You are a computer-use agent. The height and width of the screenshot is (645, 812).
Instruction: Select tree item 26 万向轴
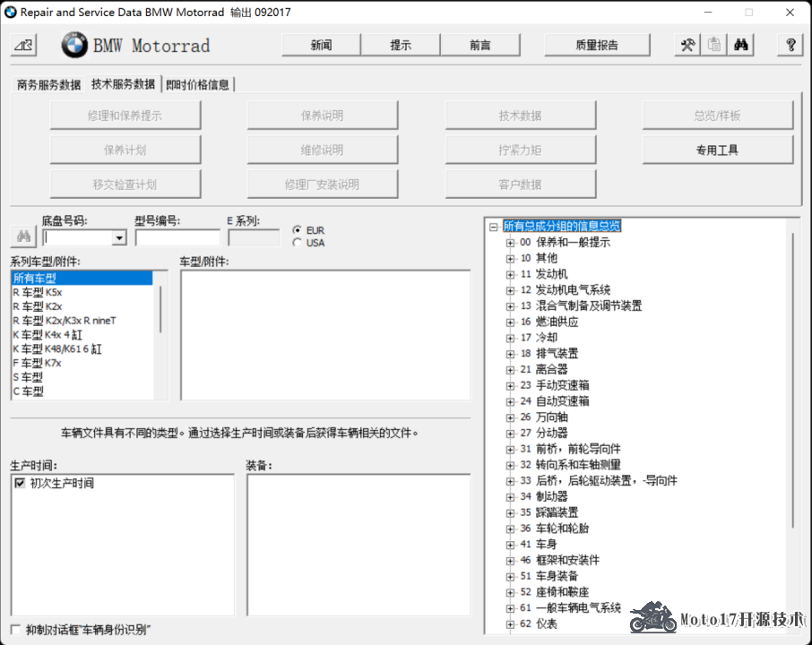[544, 417]
